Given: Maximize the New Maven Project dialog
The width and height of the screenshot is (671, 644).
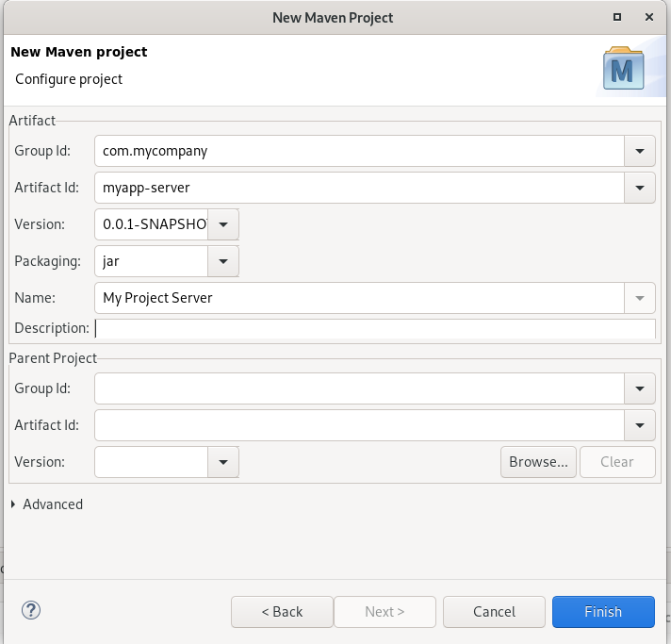Looking at the screenshot, I should click(x=617, y=17).
